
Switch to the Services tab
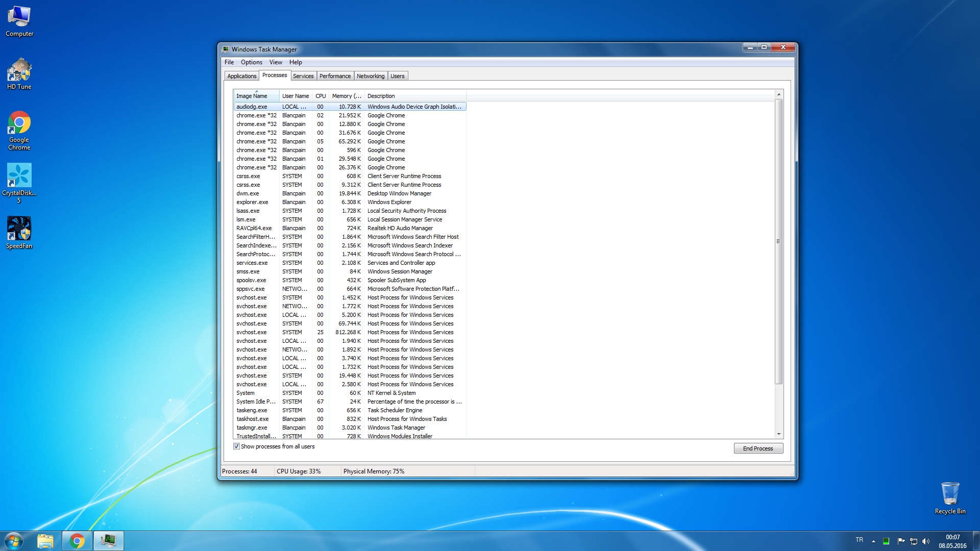click(x=303, y=76)
